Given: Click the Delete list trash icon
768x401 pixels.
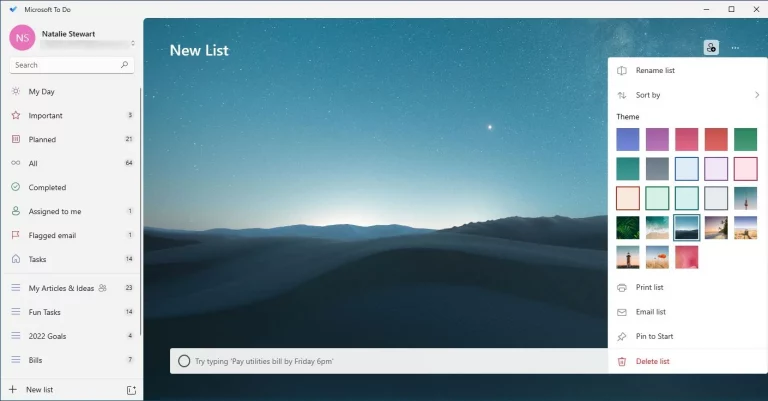Looking at the screenshot, I should pyautogui.click(x=622, y=361).
